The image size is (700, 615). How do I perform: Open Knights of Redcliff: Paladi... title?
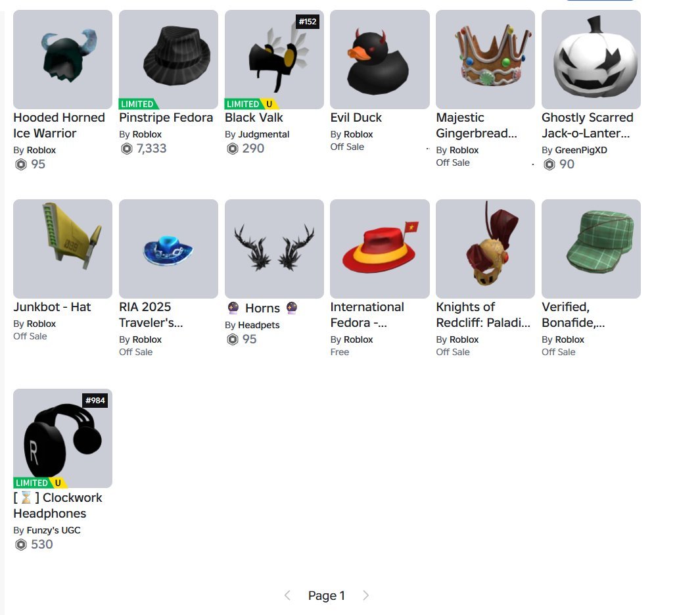pyautogui.click(x=483, y=315)
